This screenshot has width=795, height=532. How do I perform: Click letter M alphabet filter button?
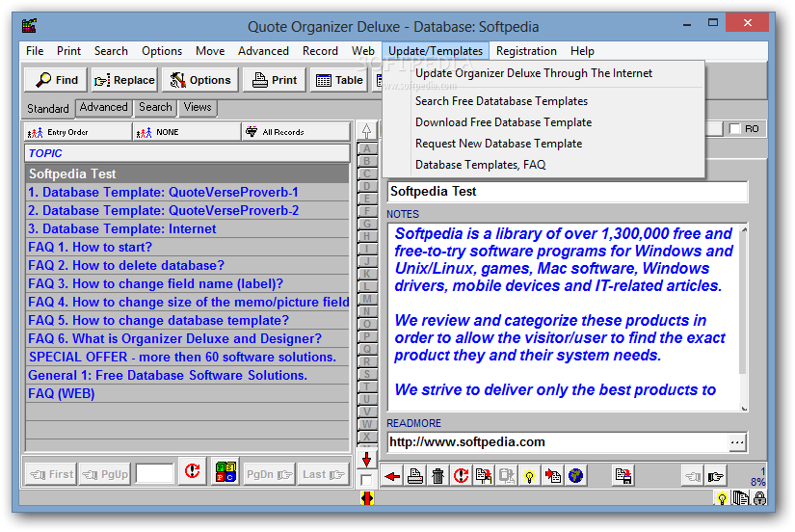(366, 299)
